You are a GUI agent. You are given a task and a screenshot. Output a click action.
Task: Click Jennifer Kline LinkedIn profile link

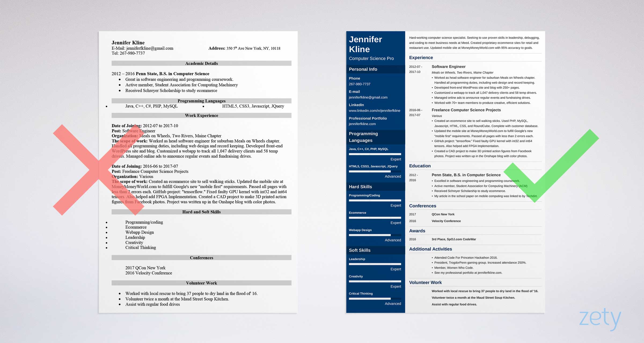click(374, 111)
